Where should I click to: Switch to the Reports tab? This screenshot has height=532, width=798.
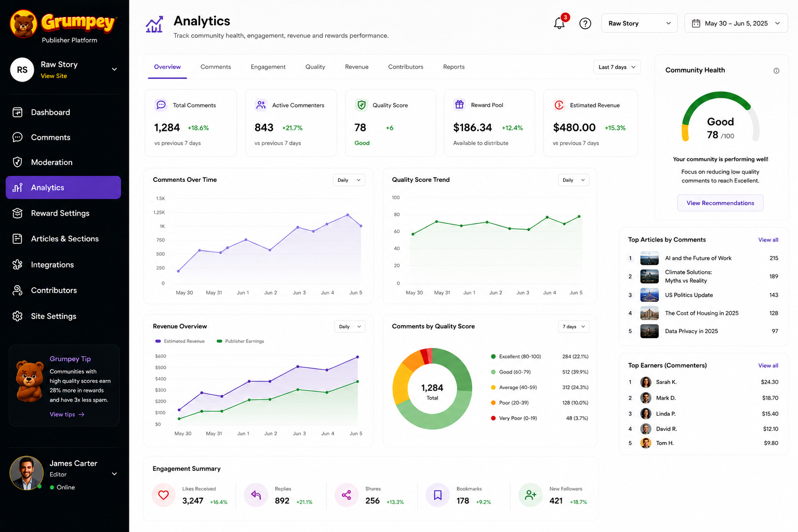tap(454, 67)
